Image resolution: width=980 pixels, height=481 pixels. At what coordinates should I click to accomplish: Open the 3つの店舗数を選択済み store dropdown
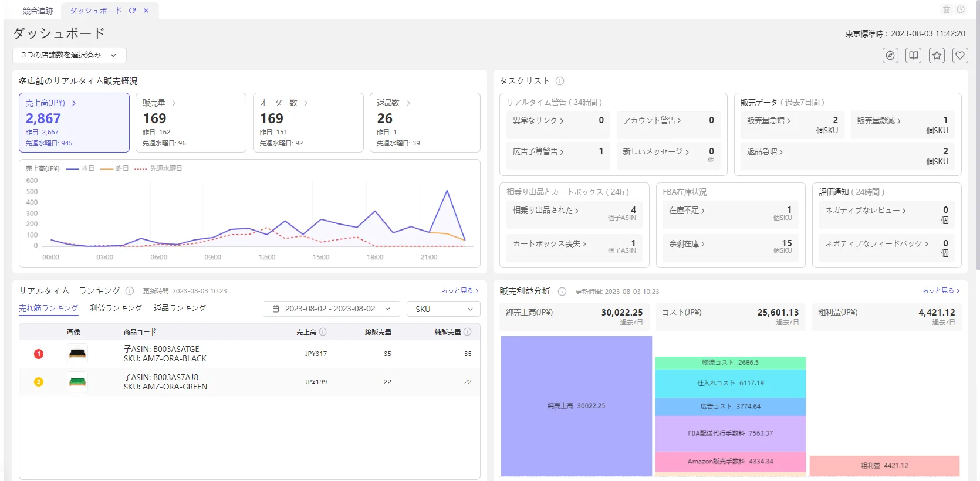pos(69,55)
